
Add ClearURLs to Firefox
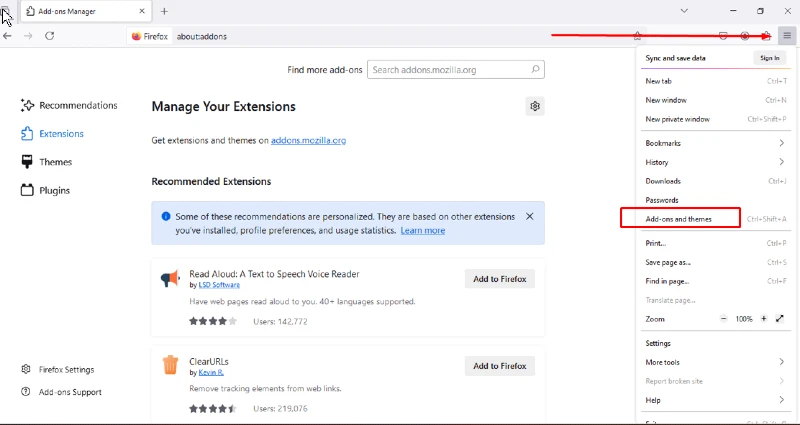click(499, 366)
